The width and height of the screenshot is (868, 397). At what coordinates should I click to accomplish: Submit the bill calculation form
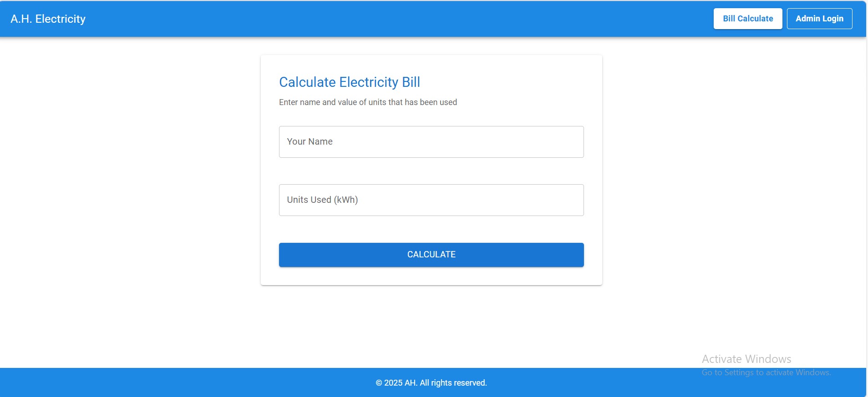[x=431, y=255]
